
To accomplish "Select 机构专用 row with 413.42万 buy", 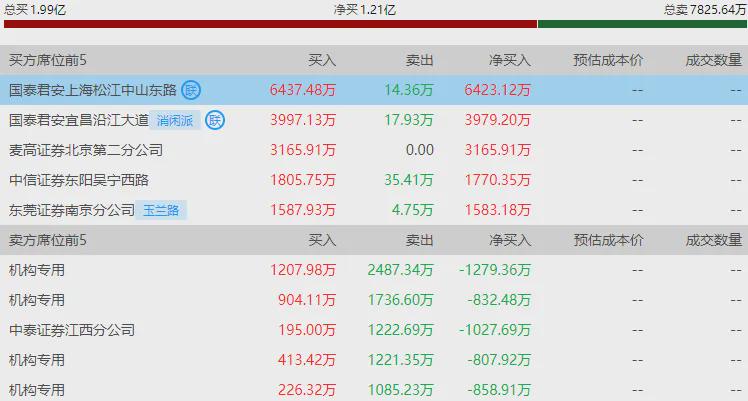I will pyautogui.click(x=374, y=360).
